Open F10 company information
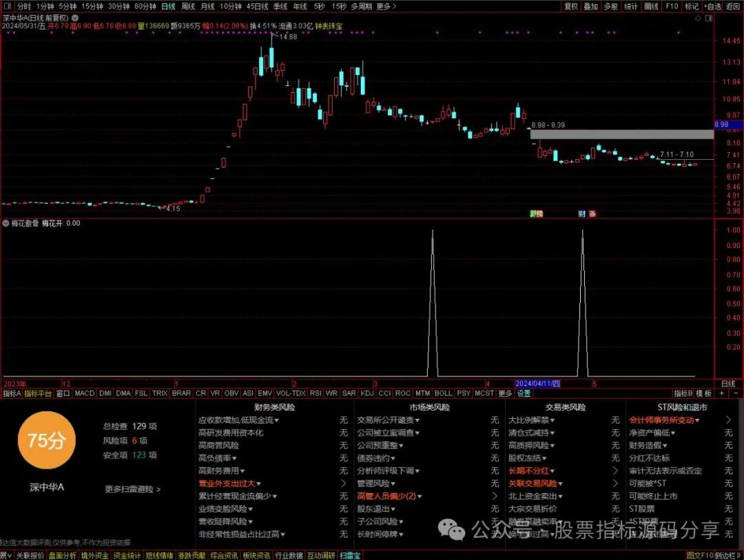 coord(672,6)
